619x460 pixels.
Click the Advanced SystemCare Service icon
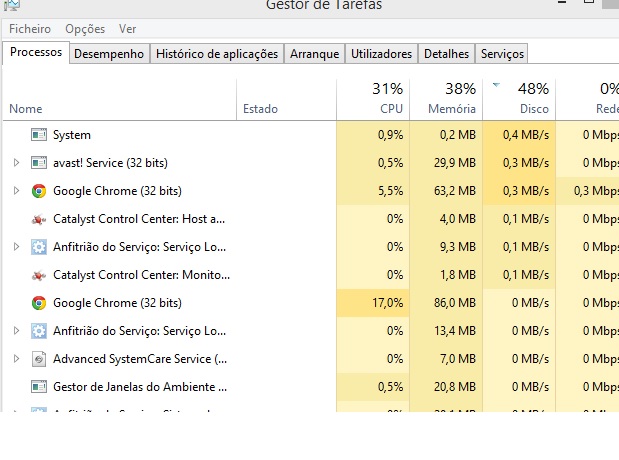39,359
